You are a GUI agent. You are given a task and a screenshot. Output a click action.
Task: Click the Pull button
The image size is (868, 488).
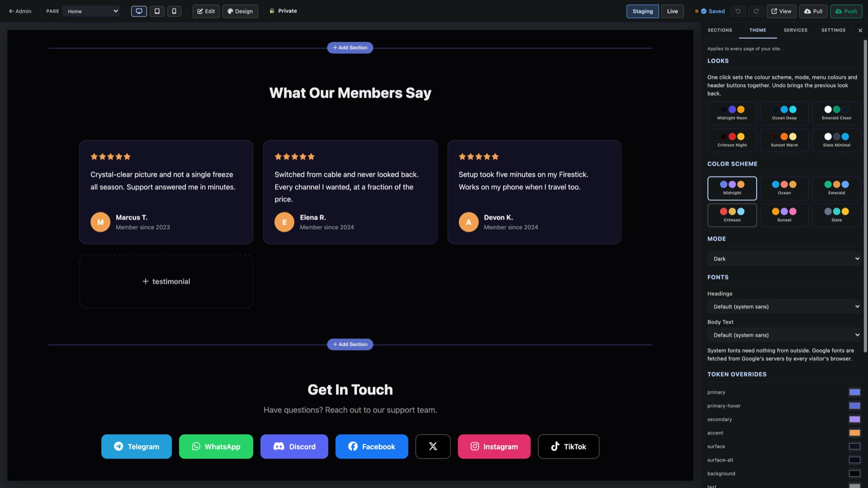click(813, 11)
